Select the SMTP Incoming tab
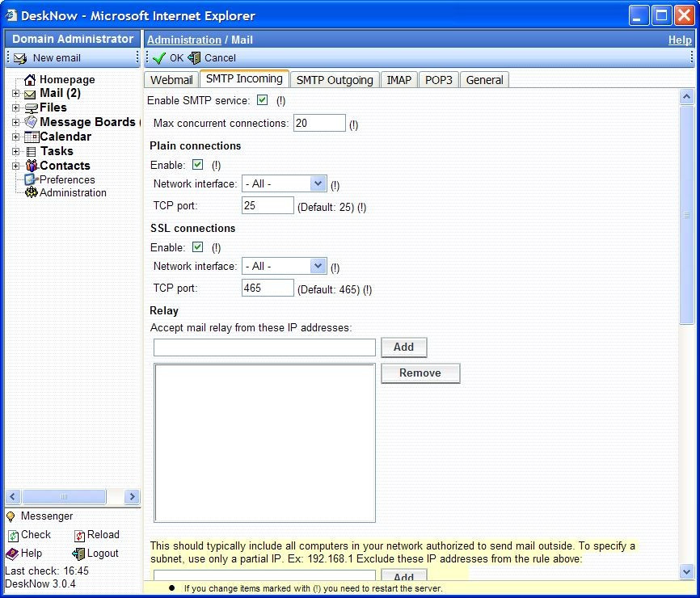 (x=244, y=78)
